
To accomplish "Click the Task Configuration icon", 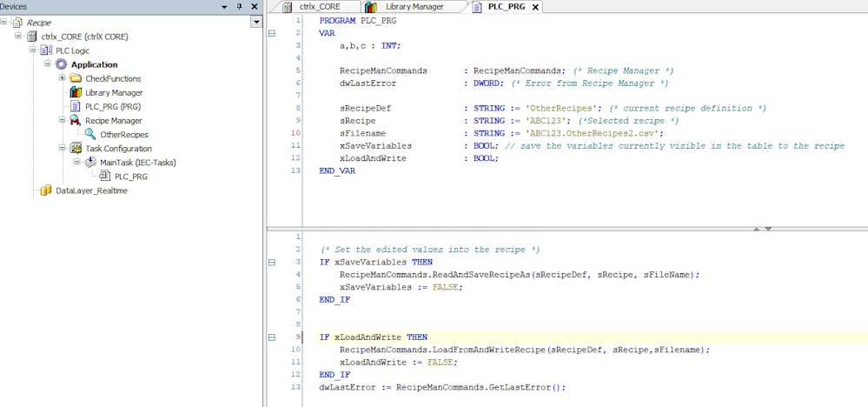I will 76,148.
